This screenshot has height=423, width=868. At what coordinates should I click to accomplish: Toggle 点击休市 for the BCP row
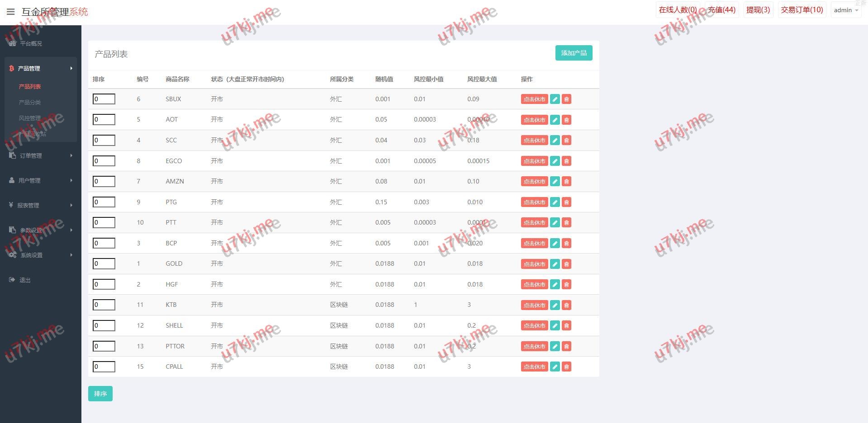point(534,244)
